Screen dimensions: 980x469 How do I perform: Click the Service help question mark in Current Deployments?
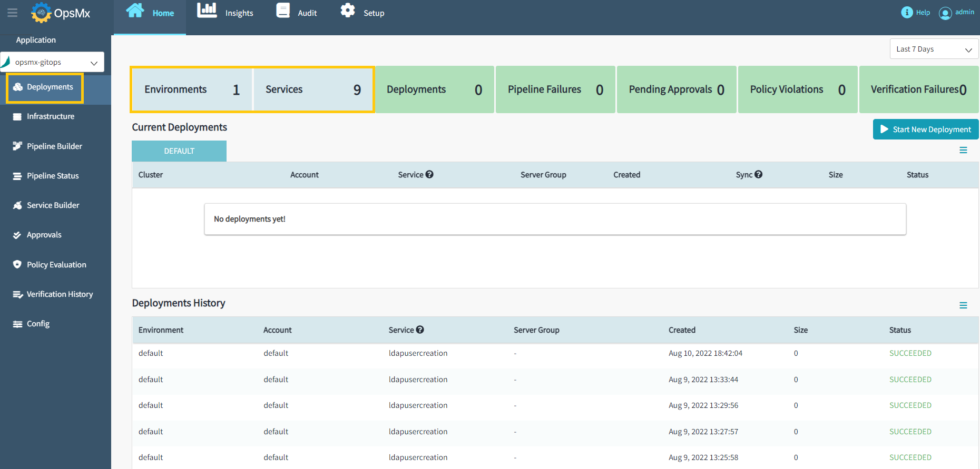tap(429, 174)
